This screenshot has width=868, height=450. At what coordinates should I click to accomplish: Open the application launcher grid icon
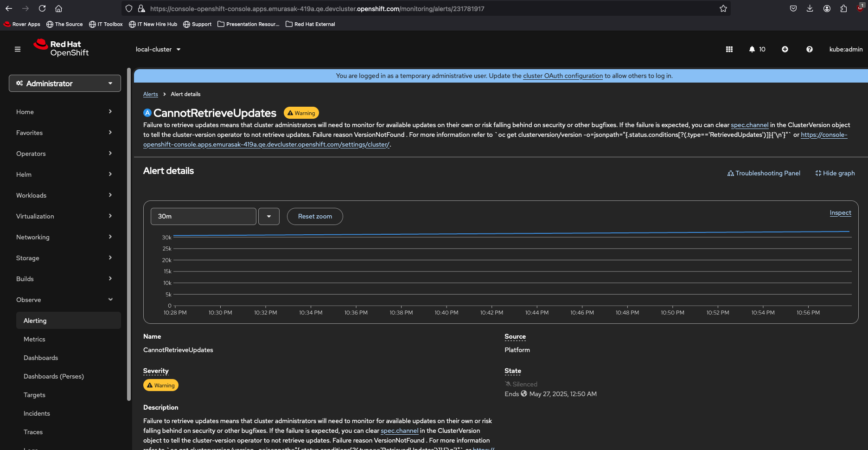(x=729, y=49)
